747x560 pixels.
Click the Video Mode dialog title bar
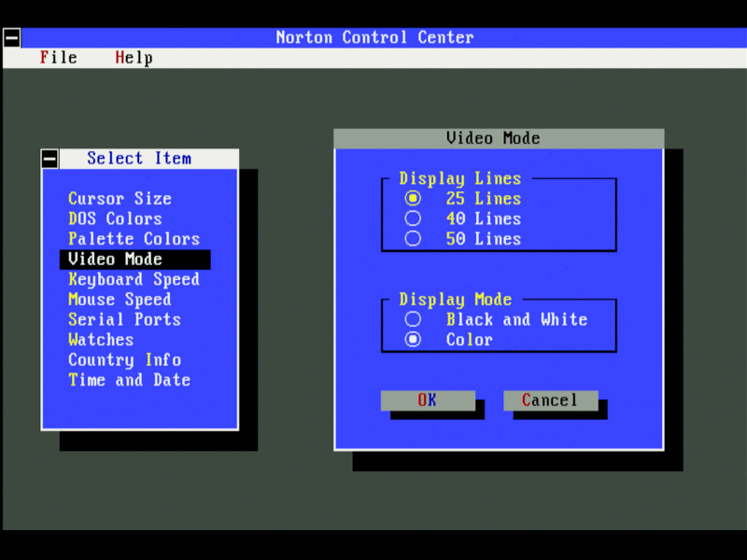point(499,138)
